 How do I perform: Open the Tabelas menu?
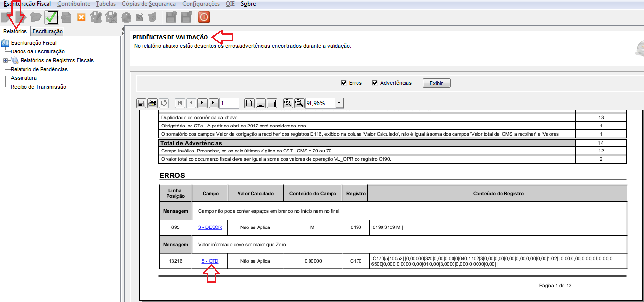106,4
